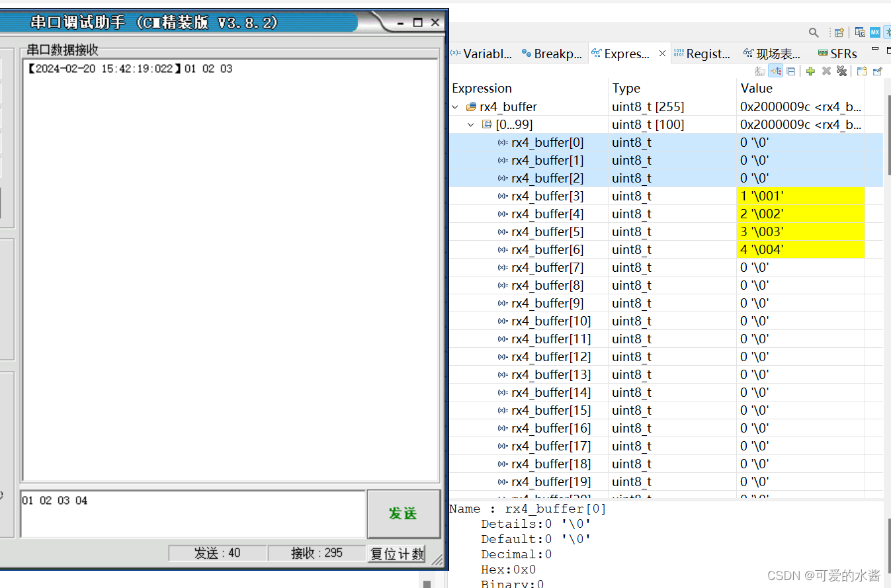891x588 pixels.
Task: Click the variable icon beside rx4_buffer[3]
Action: [x=503, y=196]
